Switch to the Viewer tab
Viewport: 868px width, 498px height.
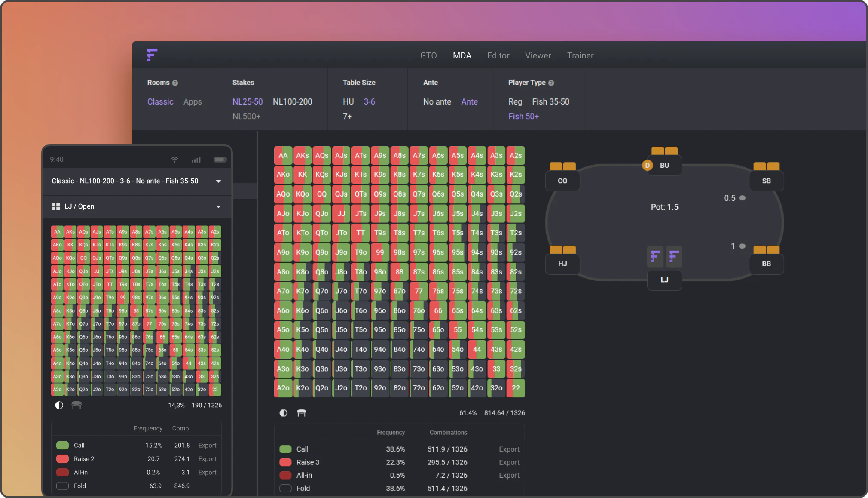(x=538, y=55)
